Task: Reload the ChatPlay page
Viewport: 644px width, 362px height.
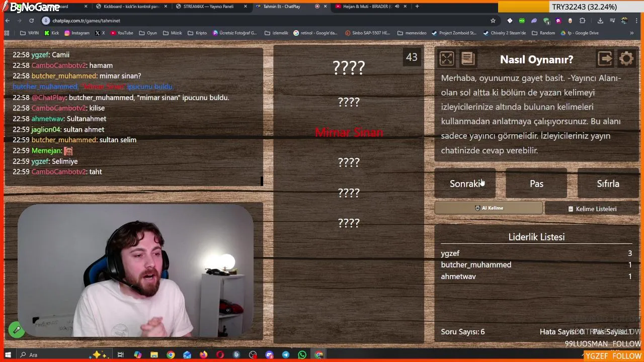Action: 31,21
